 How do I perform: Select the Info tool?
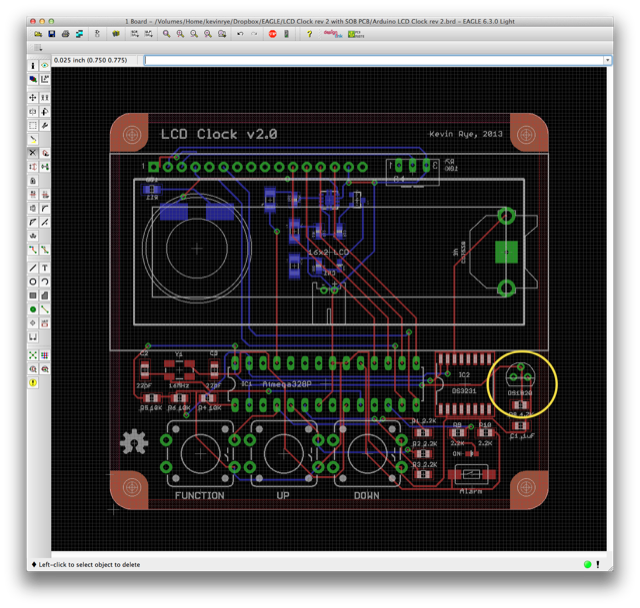(33, 66)
